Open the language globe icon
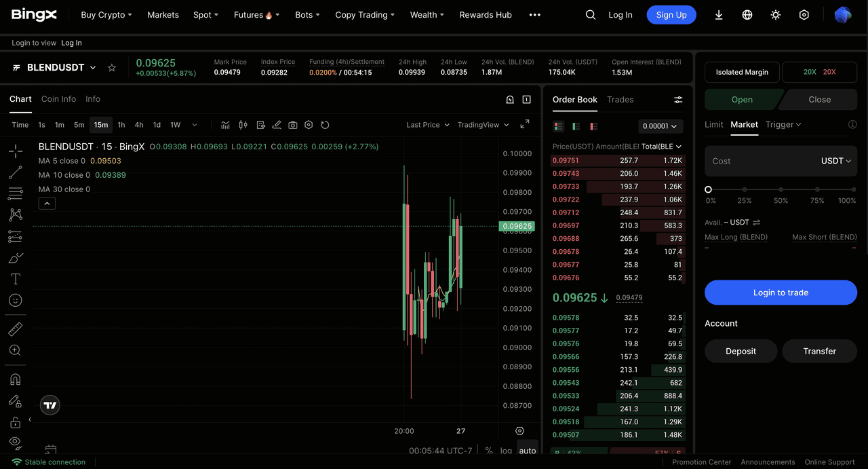 (x=747, y=15)
